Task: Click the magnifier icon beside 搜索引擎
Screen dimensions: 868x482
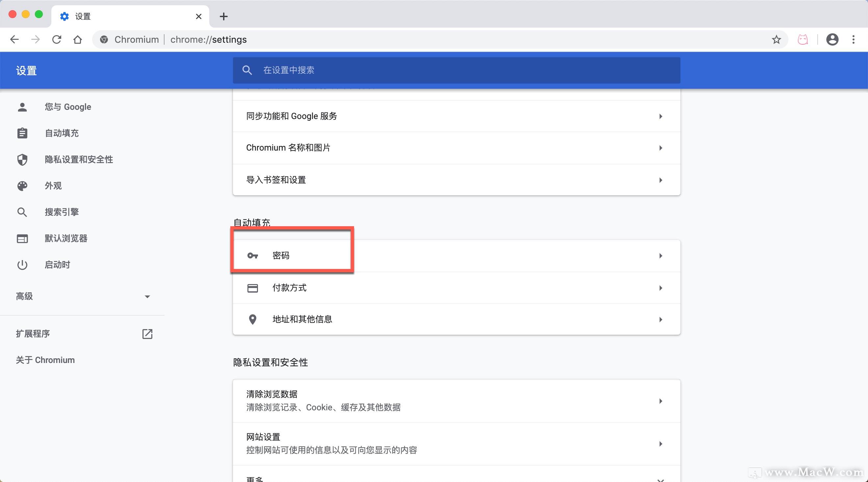Action: (x=22, y=212)
